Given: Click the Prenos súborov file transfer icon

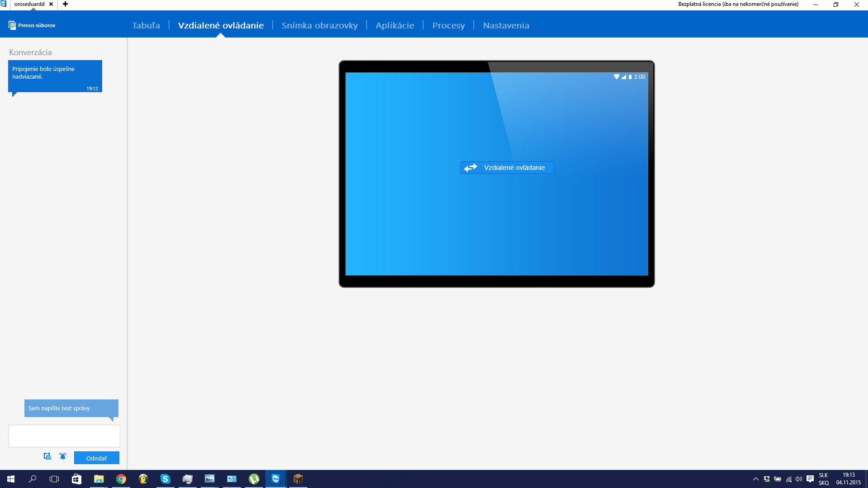Looking at the screenshot, I should point(12,25).
